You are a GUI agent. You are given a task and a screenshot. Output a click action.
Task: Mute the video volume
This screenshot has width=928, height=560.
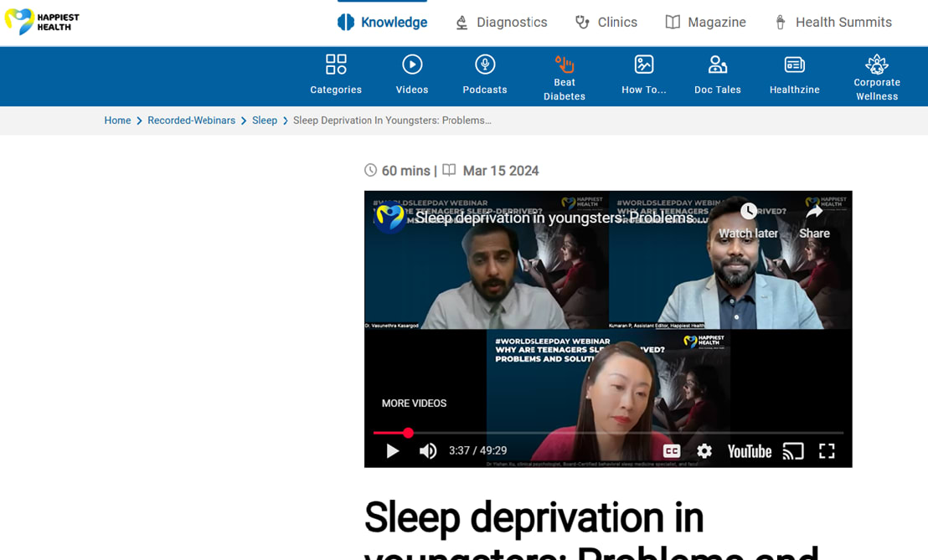428,451
